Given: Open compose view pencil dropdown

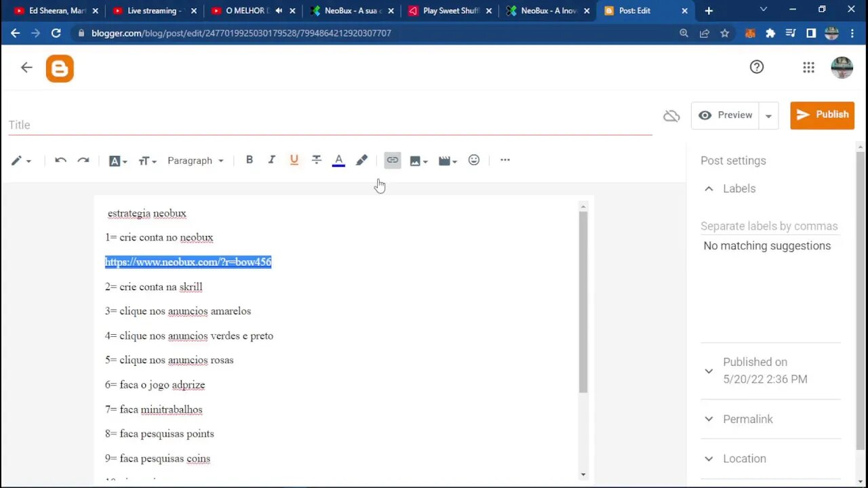Looking at the screenshot, I should click(21, 161).
